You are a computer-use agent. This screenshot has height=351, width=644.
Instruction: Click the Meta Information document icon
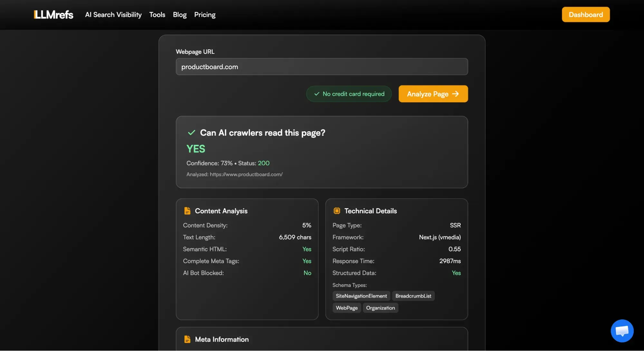[x=187, y=339]
